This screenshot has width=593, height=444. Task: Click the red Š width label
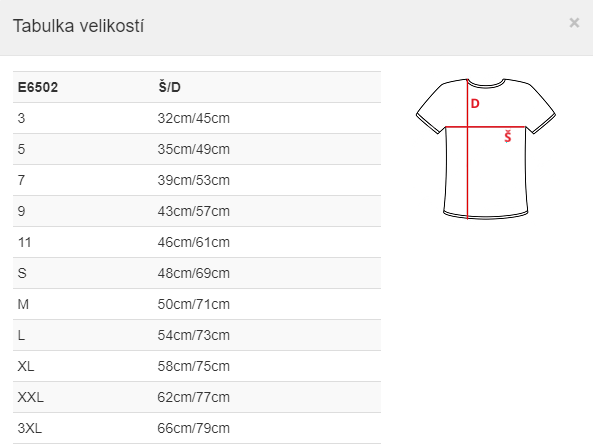pyautogui.click(x=508, y=137)
